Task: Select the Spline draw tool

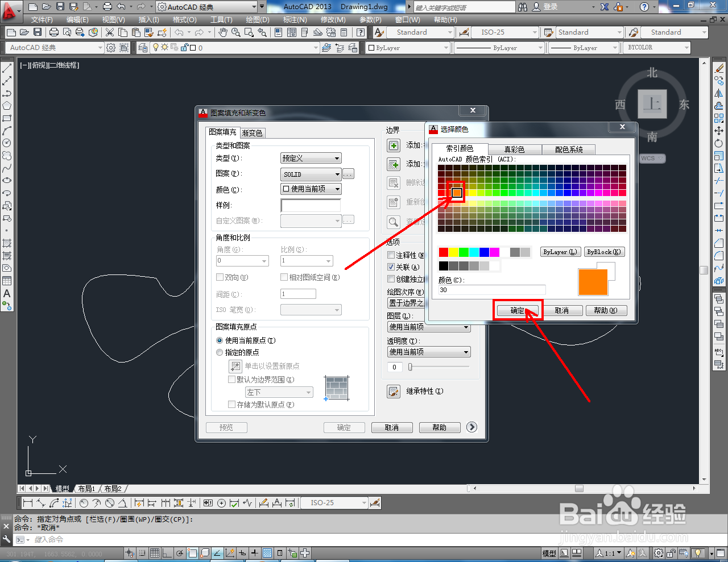Action: (7, 168)
